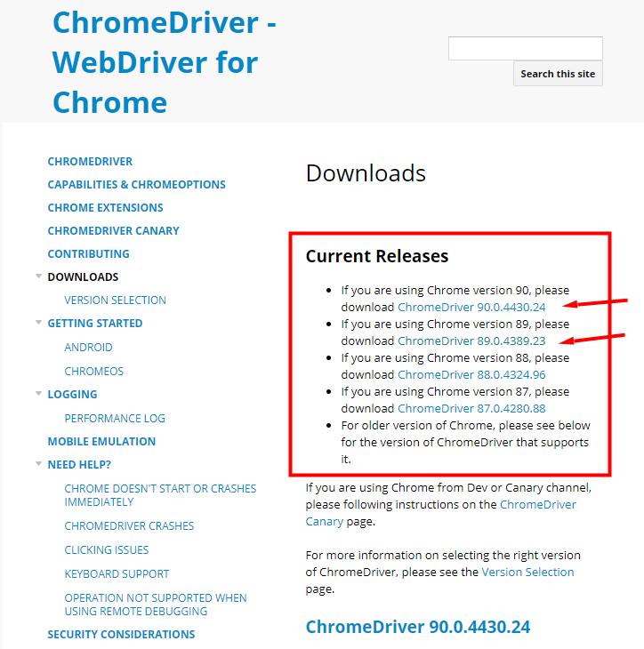Click the Current Releases heading

pos(377,256)
